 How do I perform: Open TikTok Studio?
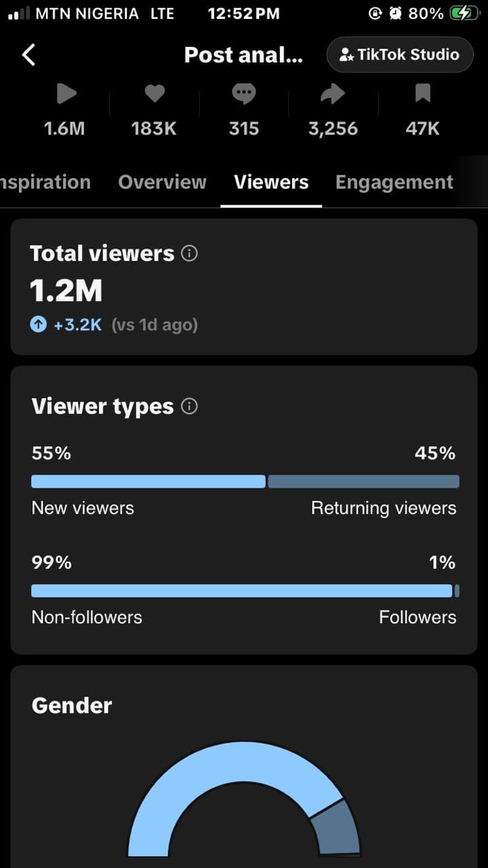[x=400, y=55]
